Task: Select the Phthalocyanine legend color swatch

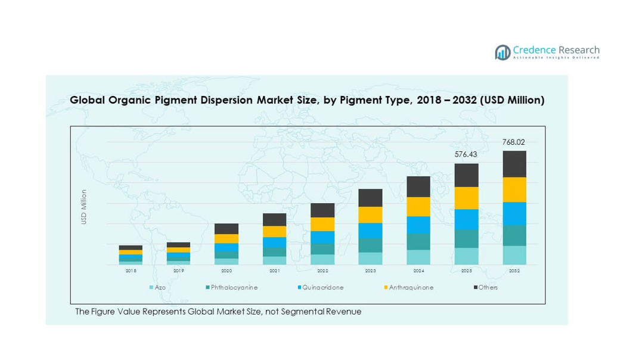Action: 207,288
